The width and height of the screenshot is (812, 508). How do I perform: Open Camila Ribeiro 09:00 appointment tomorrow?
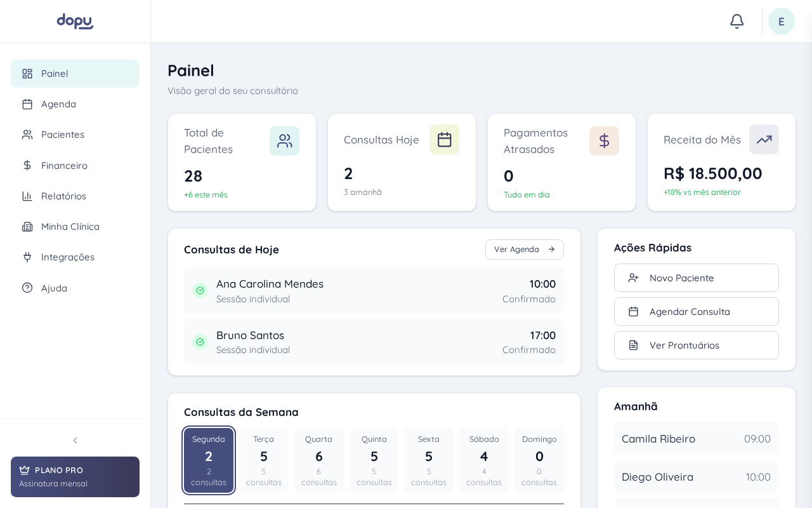tap(697, 439)
